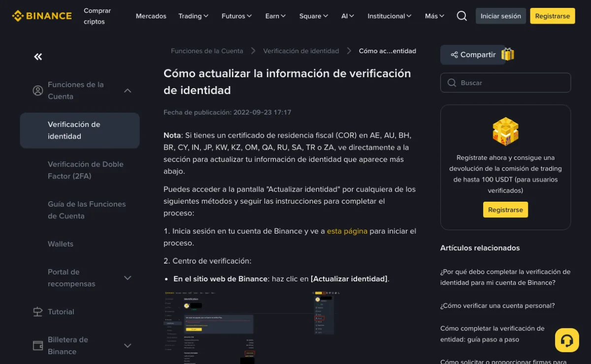Click the Iniciar sesión button
Image resolution: width=591 pixels, height=364 pixels.
coord(500,16)
